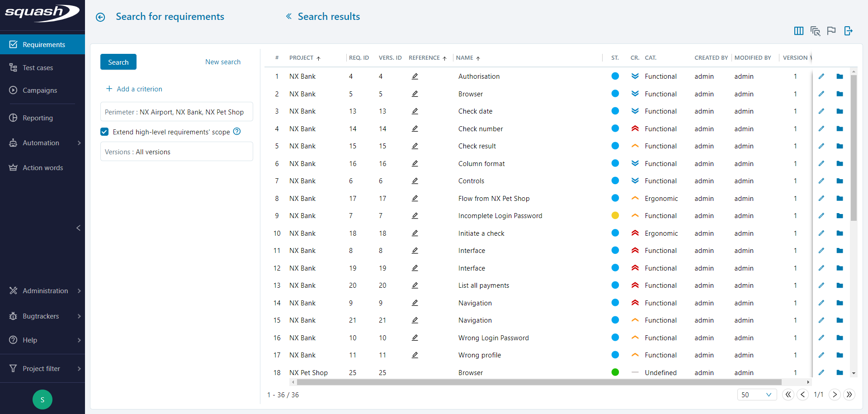
Task: Open the Project filter menu
Action: point(41,368)
